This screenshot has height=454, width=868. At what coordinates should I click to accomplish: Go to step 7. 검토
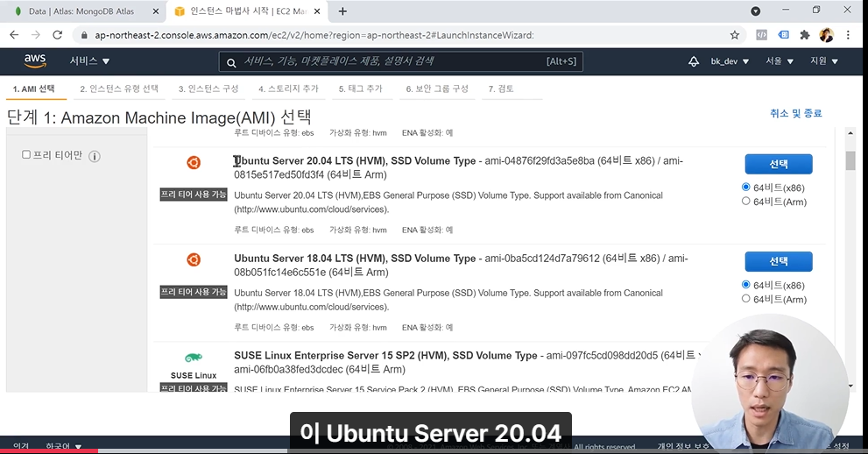(501, 89)
